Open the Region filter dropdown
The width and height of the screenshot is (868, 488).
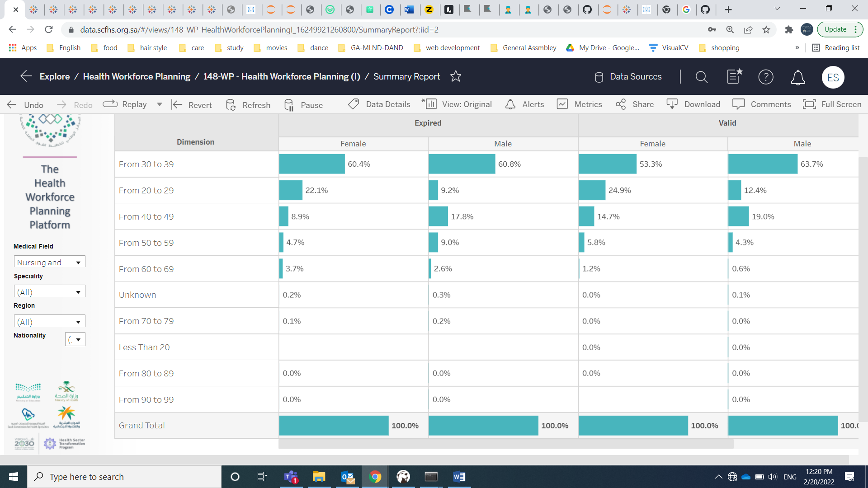pyautogui.click(x=49, y=322)
